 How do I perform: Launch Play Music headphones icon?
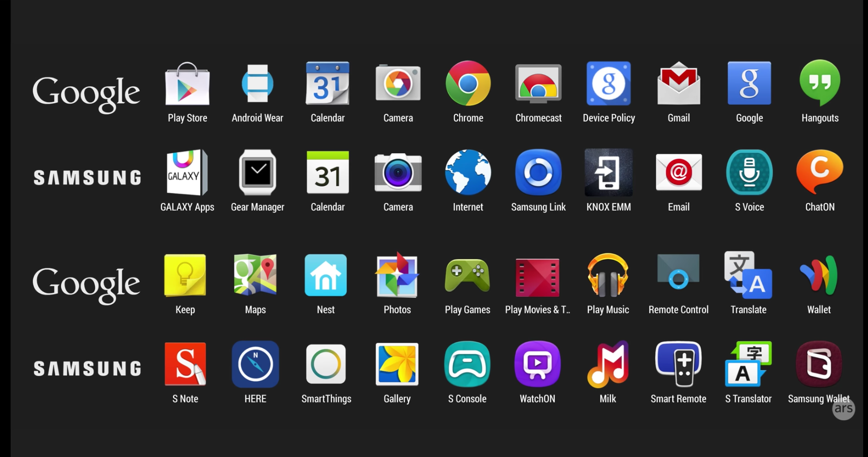[608, 275]
